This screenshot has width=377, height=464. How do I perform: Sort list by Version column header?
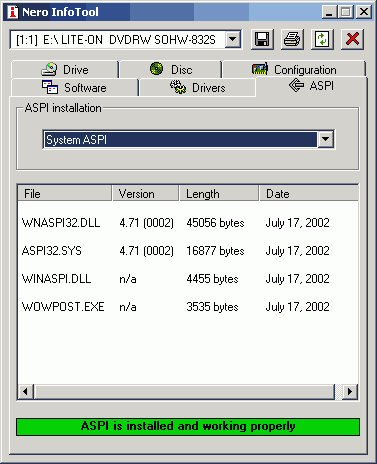click(x=145, y=194)
